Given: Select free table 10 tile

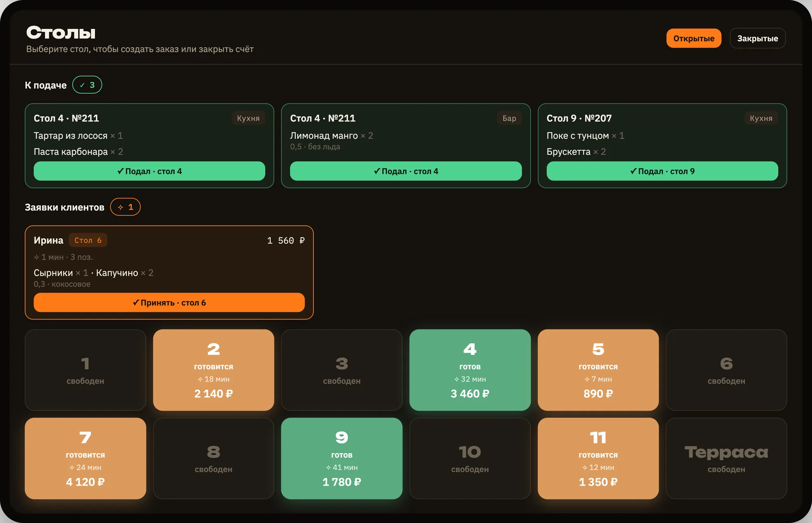Looking at the screenshot, I should 470,458.
